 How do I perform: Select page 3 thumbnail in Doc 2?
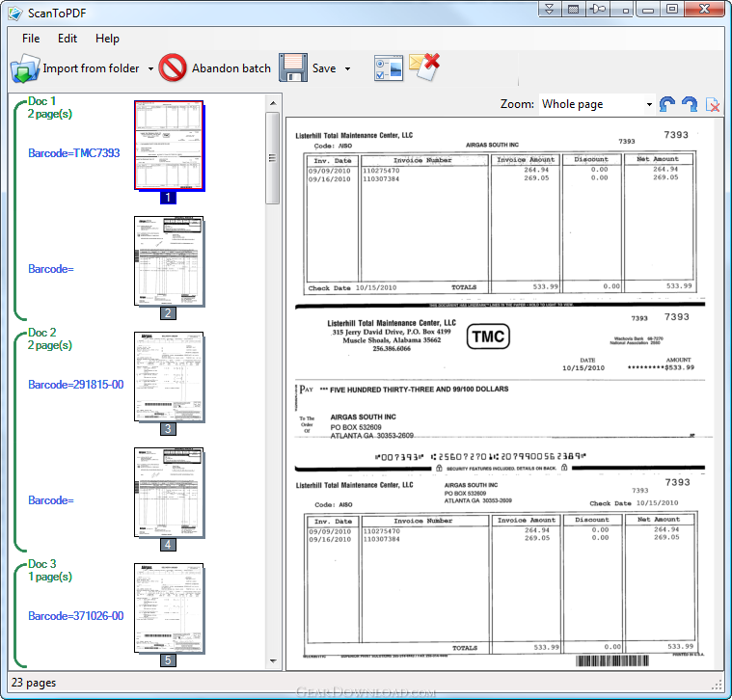click(168, 377)
